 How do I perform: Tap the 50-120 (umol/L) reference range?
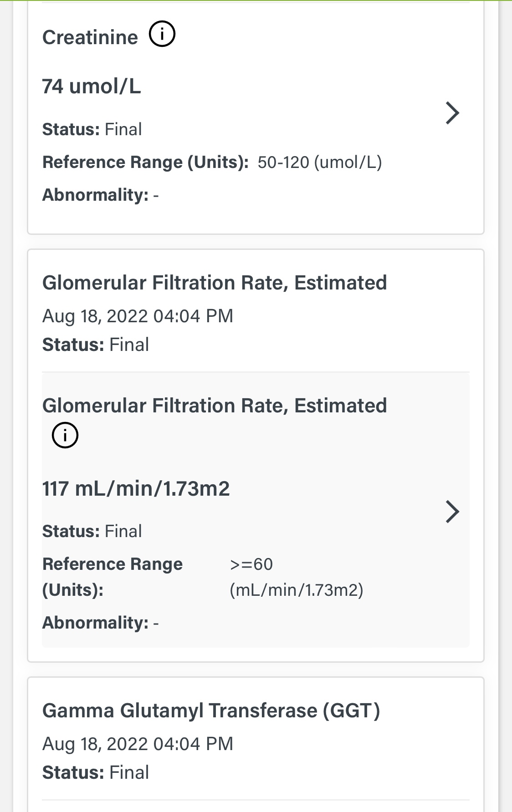point(319,162)
